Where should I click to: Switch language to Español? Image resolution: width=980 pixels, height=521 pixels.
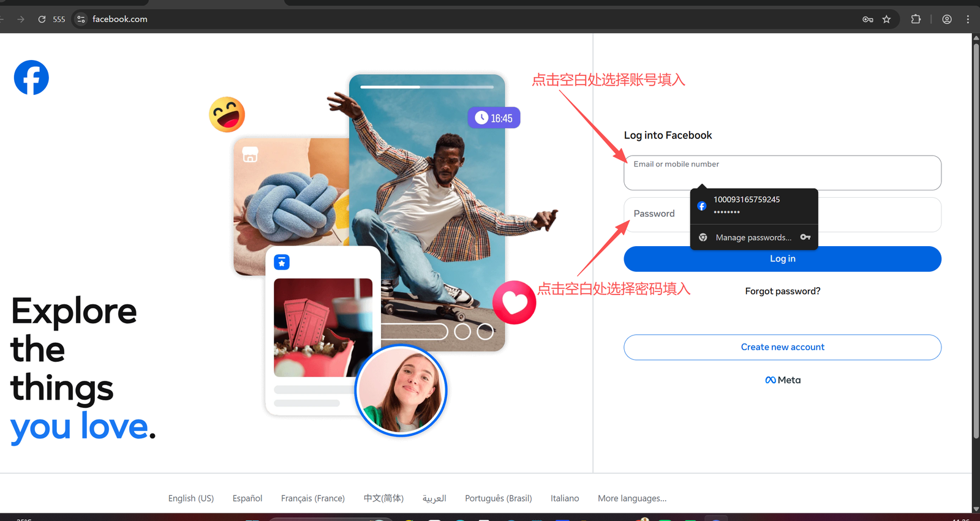pos(247,498)
